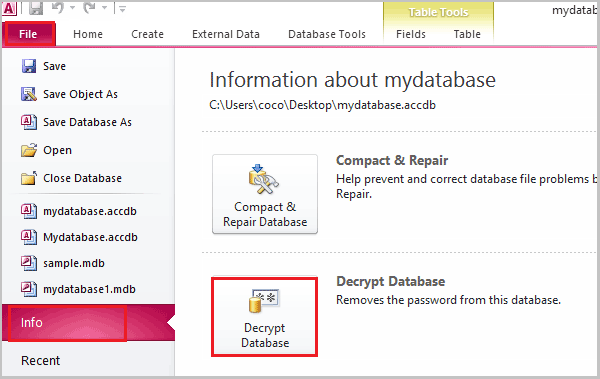This screenshot has width=600, height=379.
Task: Choose Save Database As
Action: pos(87,122)
